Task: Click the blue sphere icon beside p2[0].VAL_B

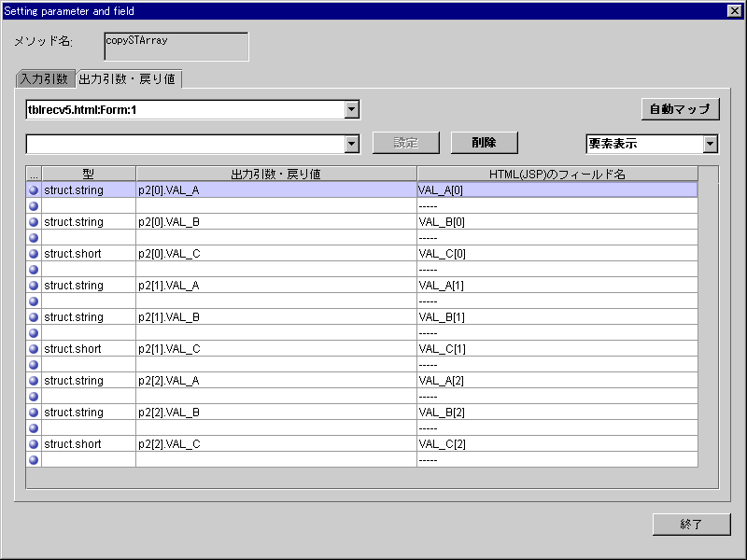Action: pos(34,222)
